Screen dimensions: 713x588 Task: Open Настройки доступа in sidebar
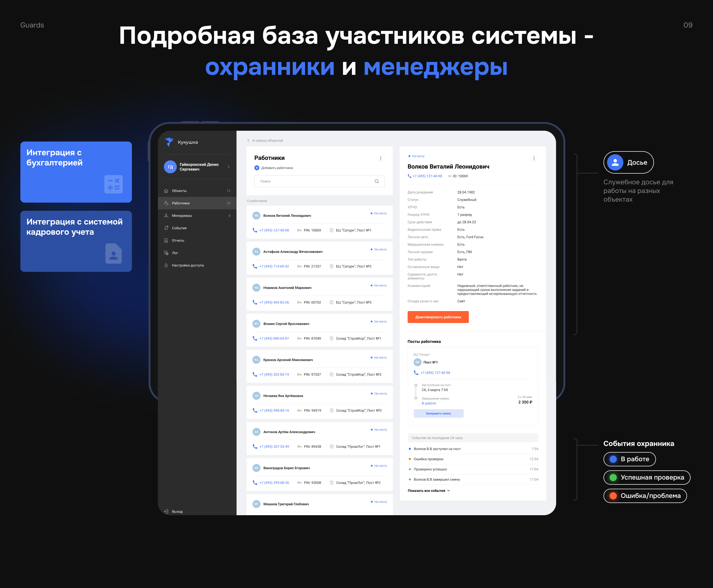point(187,265)
